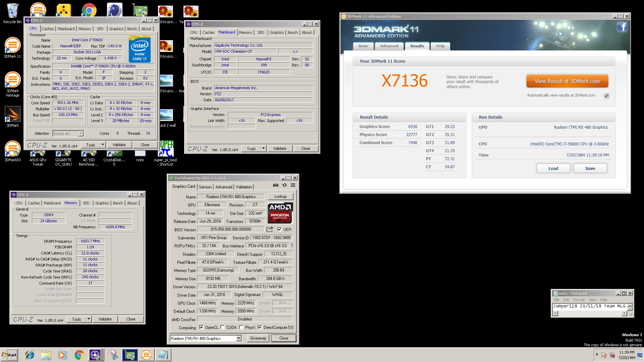This screenshot has height=362, width=644.
Task: Open the 3DMark Vantage desktop shortcut
Action: click(x=12, y=84)
